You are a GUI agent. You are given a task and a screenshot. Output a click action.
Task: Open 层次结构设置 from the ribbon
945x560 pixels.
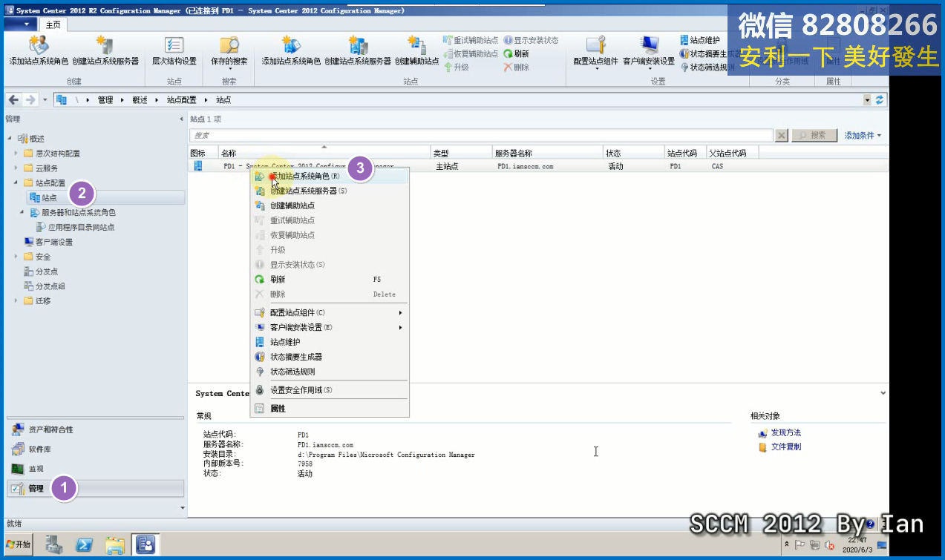(x=174, y=50)
